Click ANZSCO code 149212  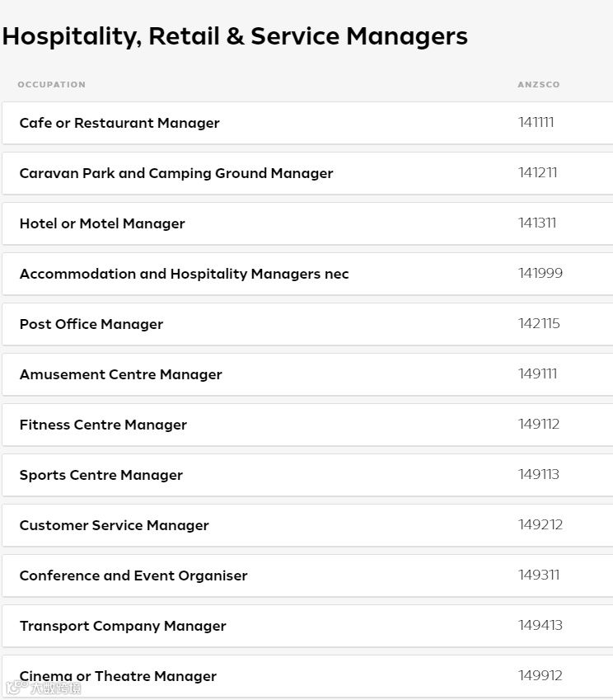(x=540, y=525)
